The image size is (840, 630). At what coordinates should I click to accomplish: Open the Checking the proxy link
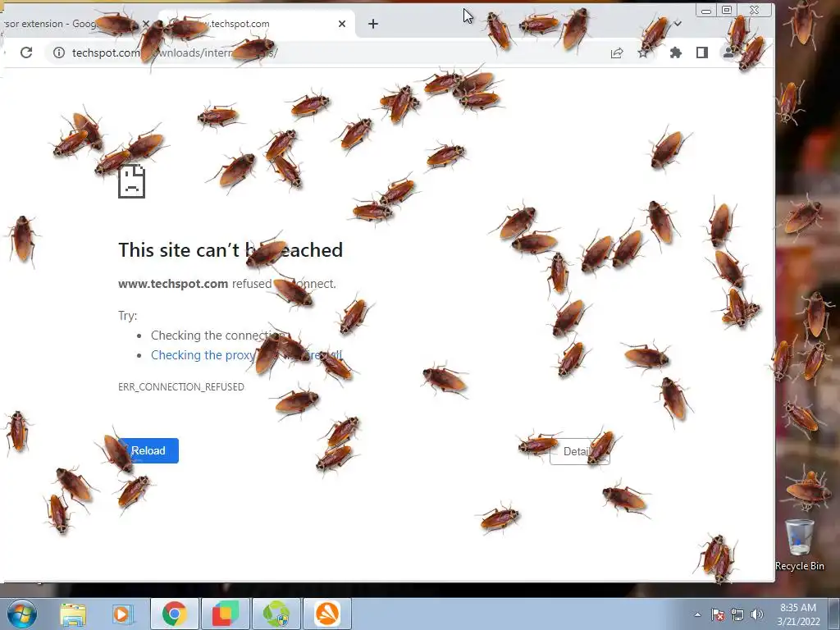click(x=246, y=355)
